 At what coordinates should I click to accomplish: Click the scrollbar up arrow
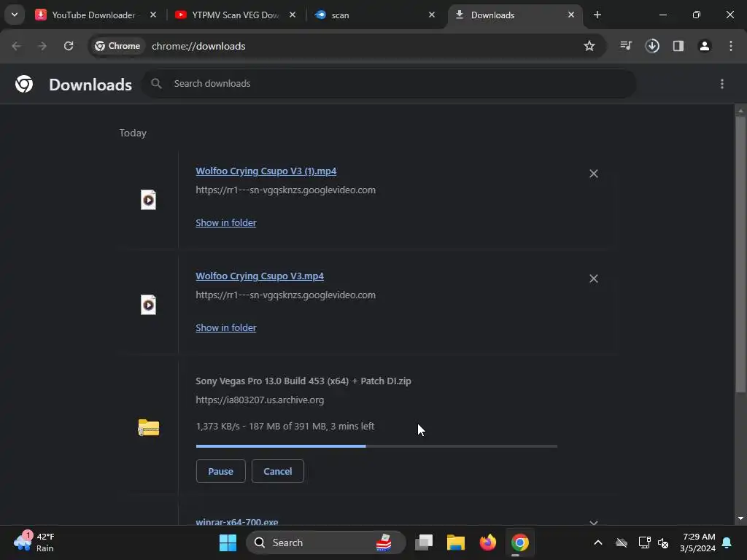click(740, 111)
